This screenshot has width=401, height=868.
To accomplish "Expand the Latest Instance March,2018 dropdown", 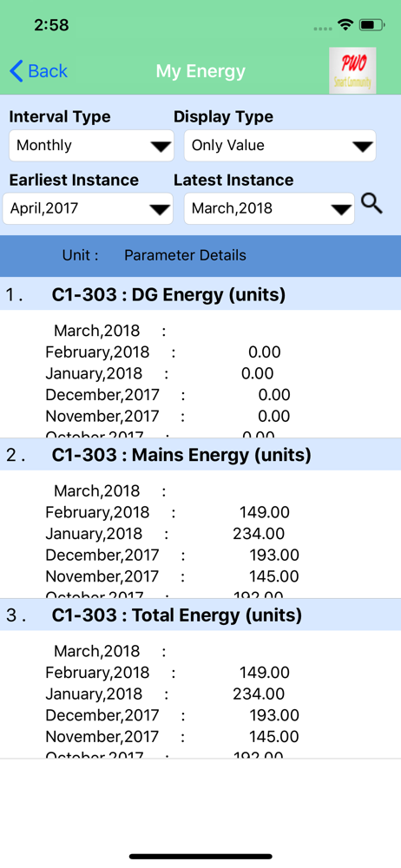I will (269, 208).
